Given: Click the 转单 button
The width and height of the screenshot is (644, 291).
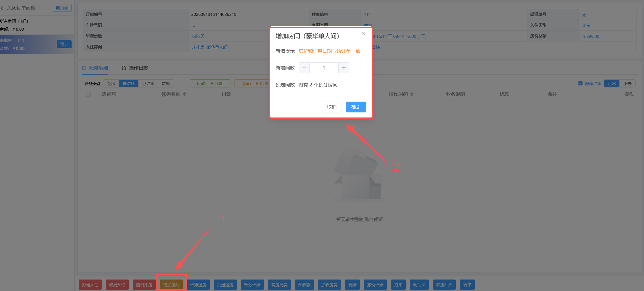Looking at the screenshot, I should (x=467, y=285).
